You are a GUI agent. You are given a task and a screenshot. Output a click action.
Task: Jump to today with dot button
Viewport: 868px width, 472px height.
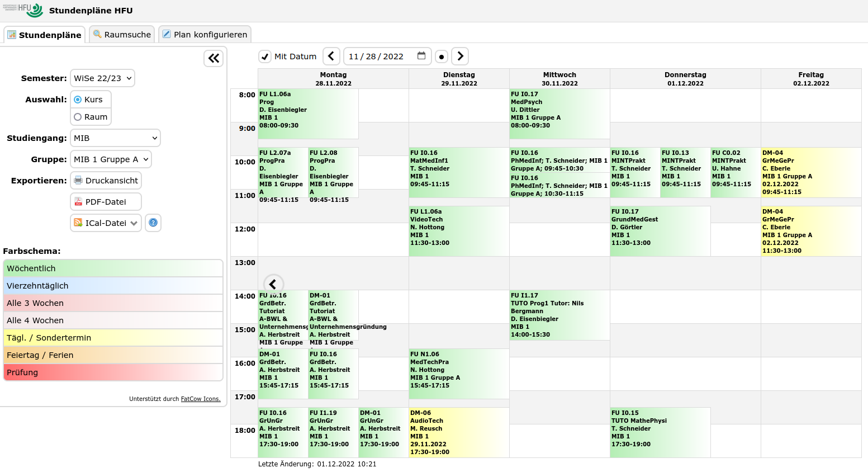(442, 56)
